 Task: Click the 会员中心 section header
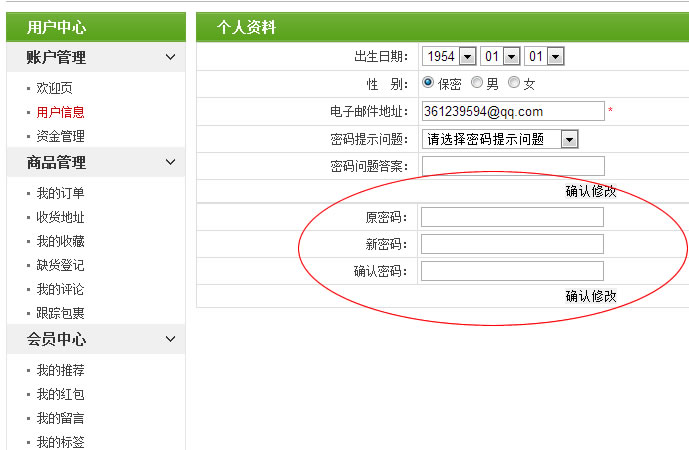point(96,339)
